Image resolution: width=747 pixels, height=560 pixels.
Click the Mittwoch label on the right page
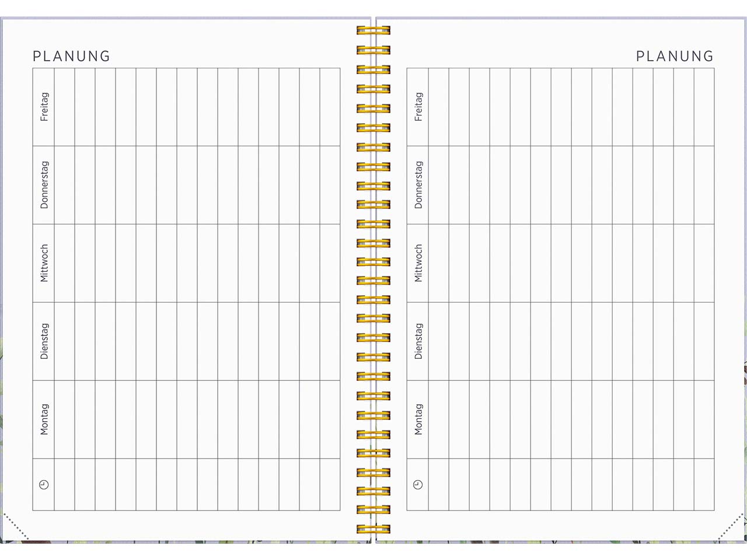(418, 263)
